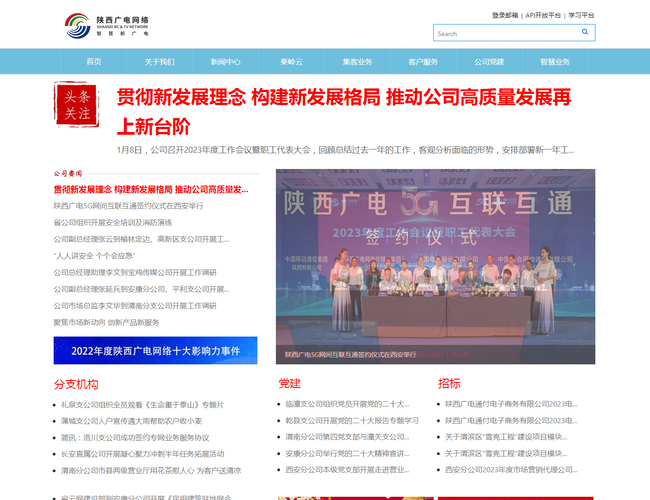Open the 招标 section heading
The width and height of the screenshot is (650, 500).
(449, 384)
